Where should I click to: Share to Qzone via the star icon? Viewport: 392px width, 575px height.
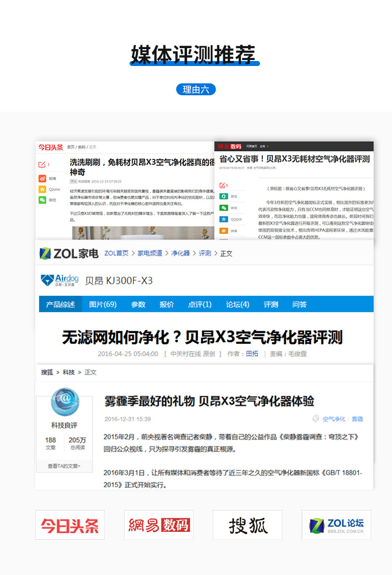click(x=43, y=189)
